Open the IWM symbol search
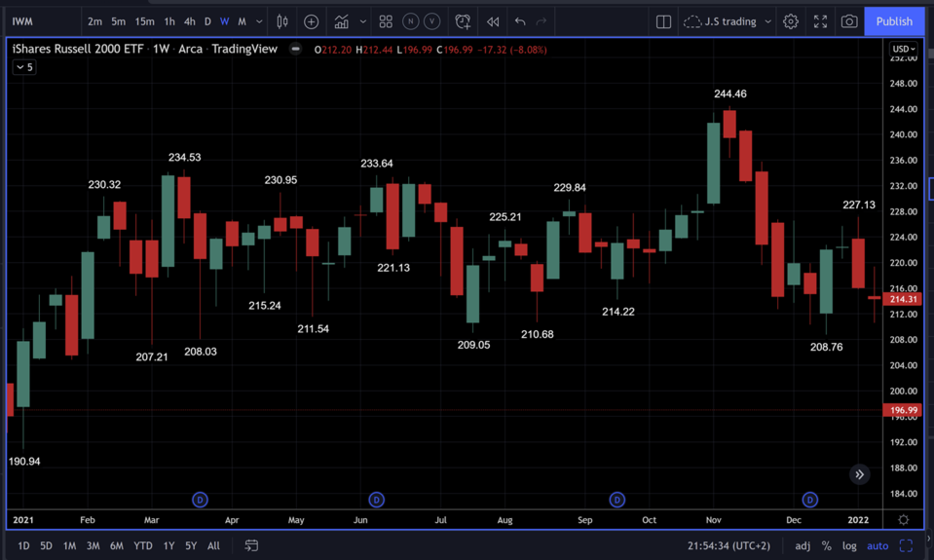The image size is (934, 560). [22, 21]
